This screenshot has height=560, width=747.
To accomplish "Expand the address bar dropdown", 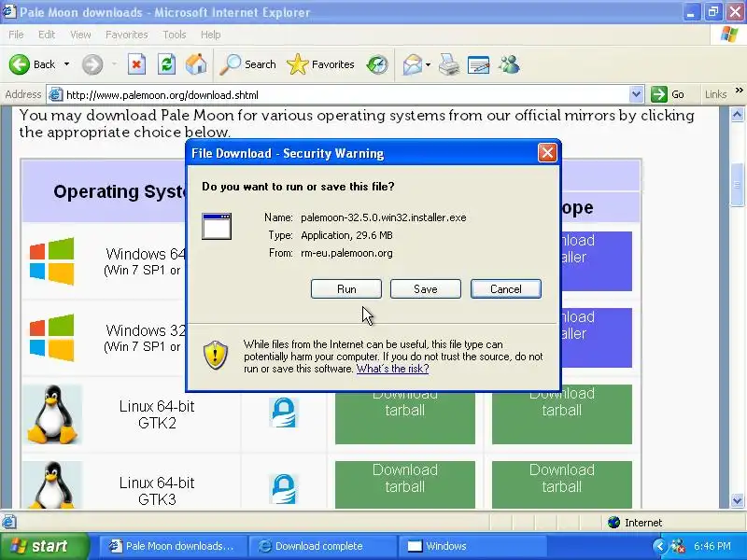I will click(x=636, y=95).
